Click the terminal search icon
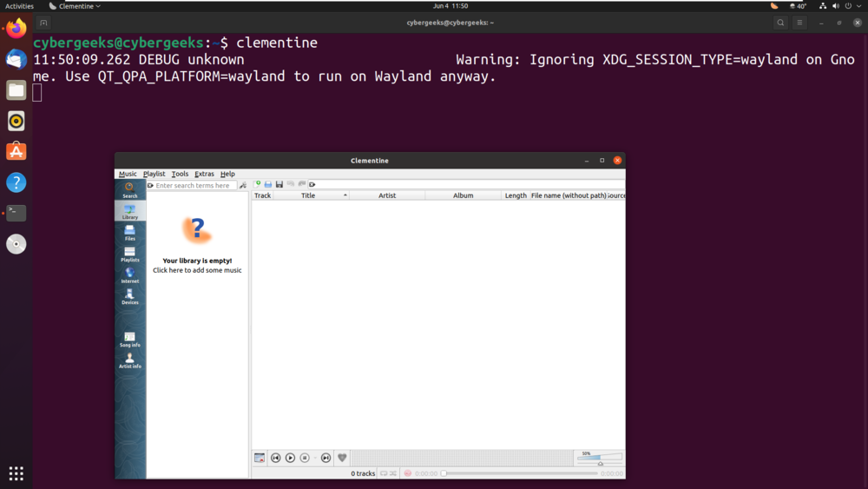The width and height of the screenshot is (868, 489). [780, 23]
